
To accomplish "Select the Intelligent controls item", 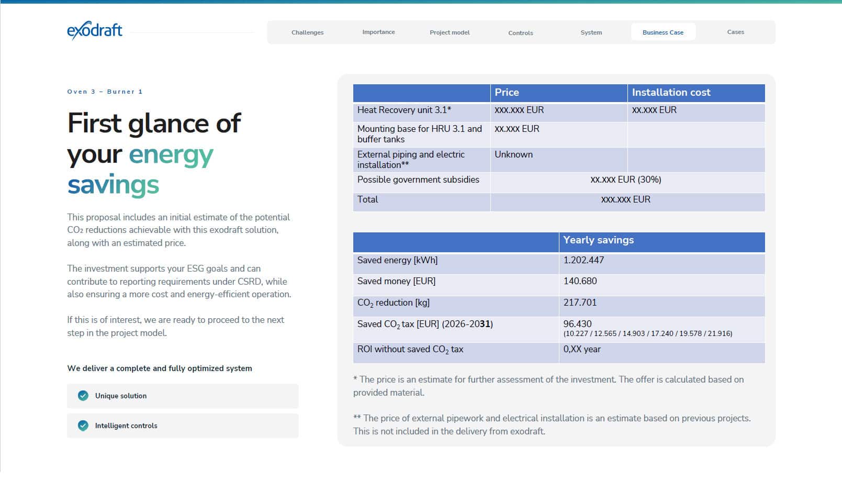I will point(183,426).
